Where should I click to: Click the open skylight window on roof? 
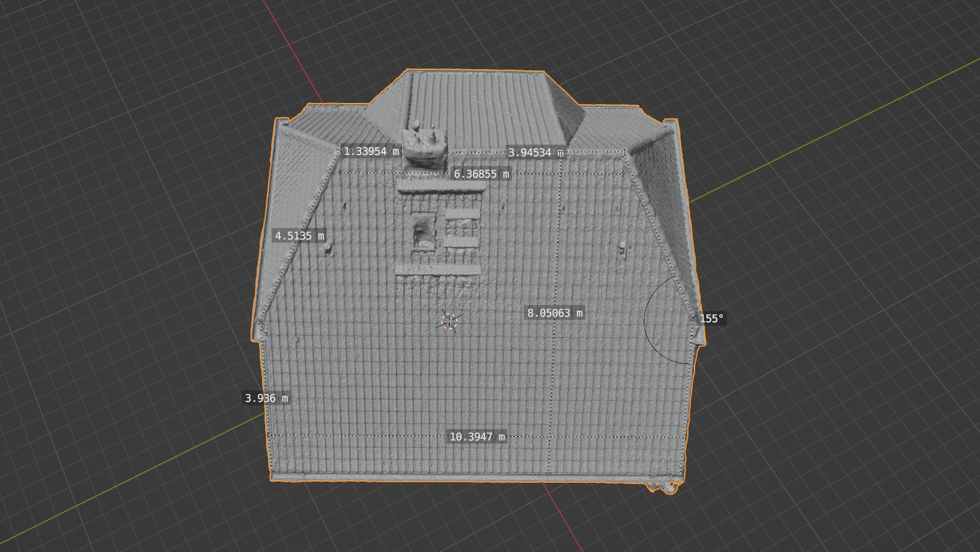[x=423, y=231]
